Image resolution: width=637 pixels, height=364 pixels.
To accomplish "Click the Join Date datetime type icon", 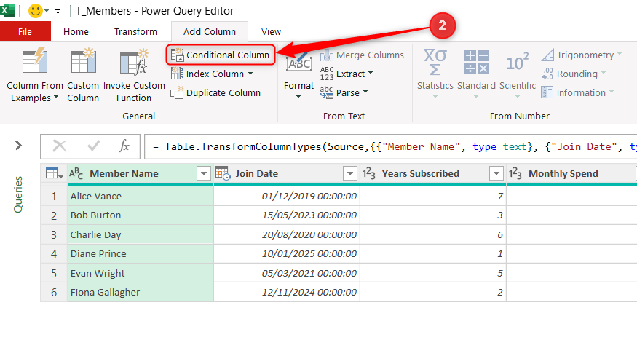I will (223, 173).
